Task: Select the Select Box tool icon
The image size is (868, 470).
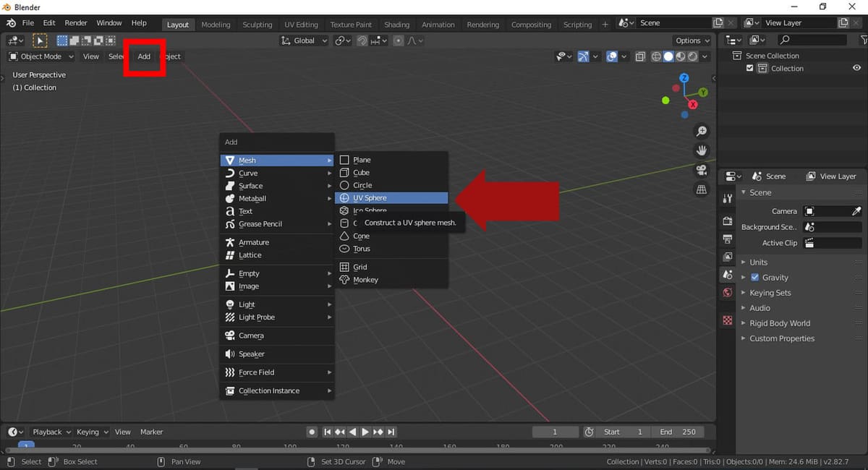Action: pyautogui.click(x=40, y=40)
